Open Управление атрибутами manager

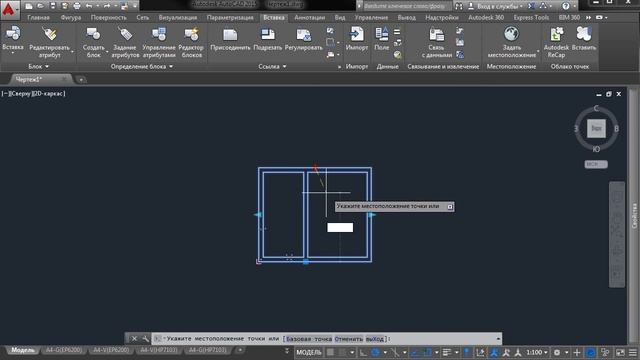[x=159, y=42]
